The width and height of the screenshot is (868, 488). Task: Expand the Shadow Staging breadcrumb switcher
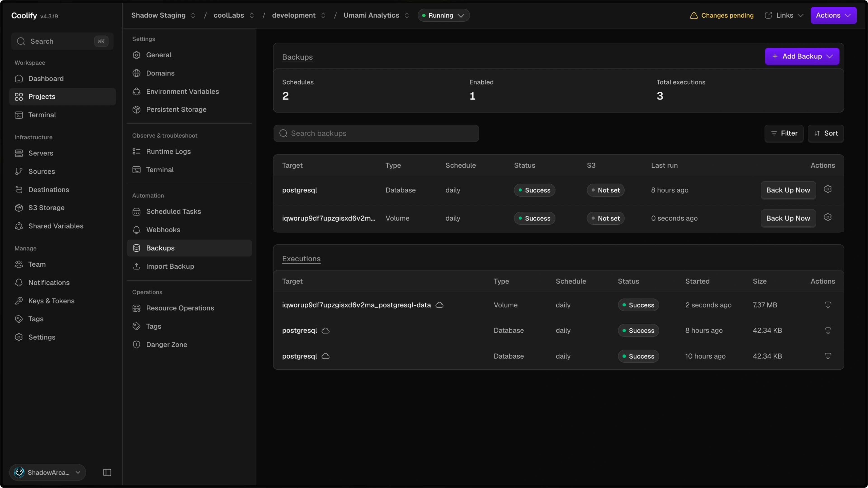click(x=193, y=16)
